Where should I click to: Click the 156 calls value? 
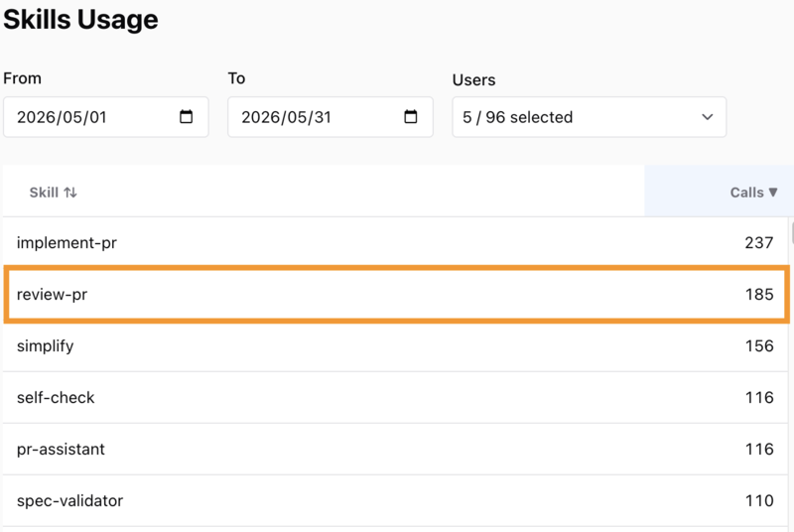[759, 346]
